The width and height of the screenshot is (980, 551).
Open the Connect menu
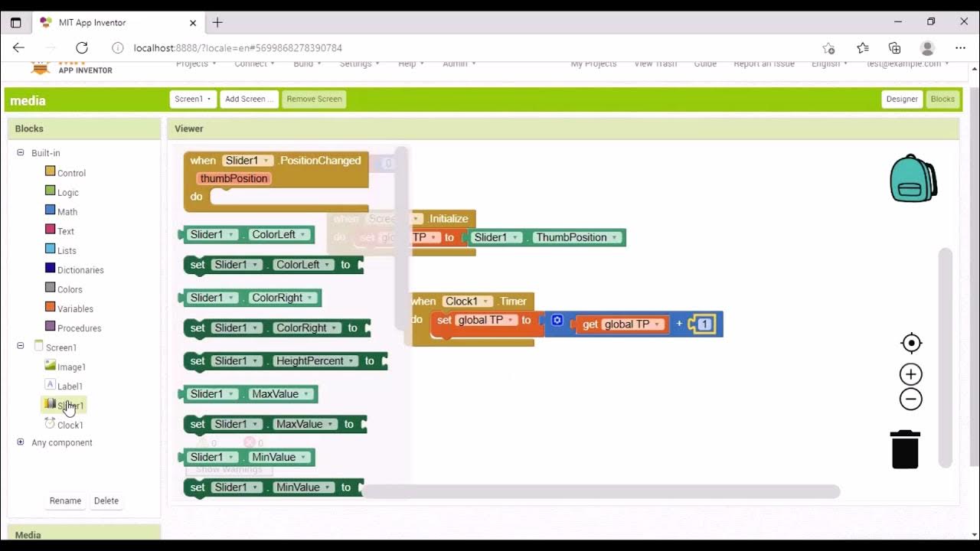pyautogui.click(x=255, y=64)
